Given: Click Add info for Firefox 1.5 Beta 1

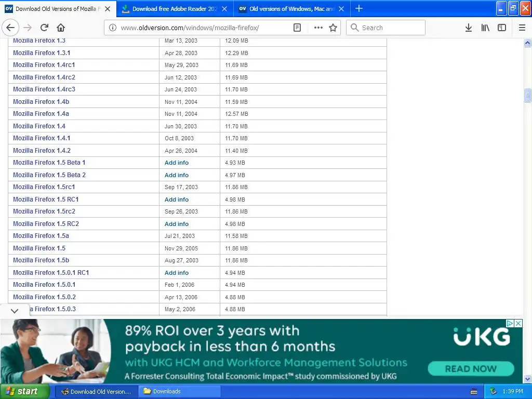Looking at the screenshot, I should click(x=177, y=163).
